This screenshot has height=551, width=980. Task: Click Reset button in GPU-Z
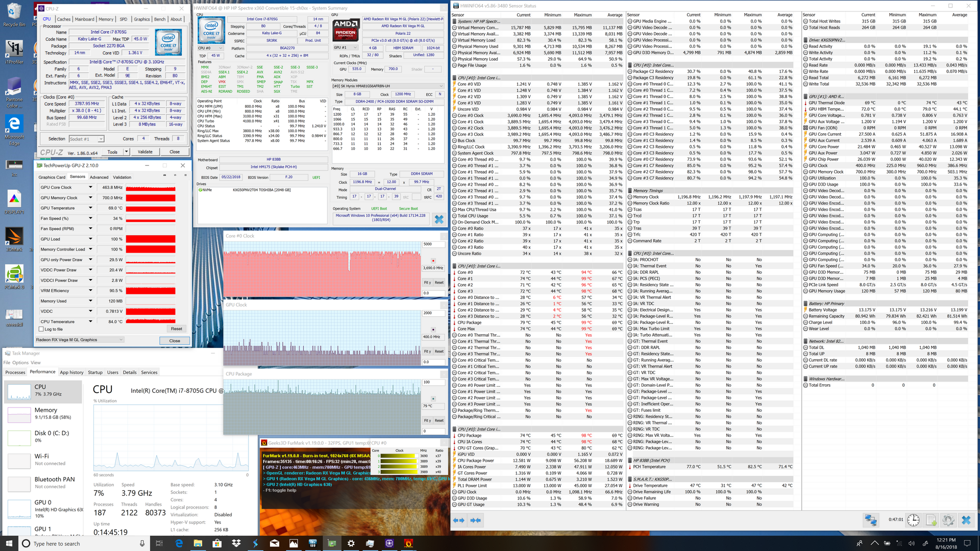(177, 329)
